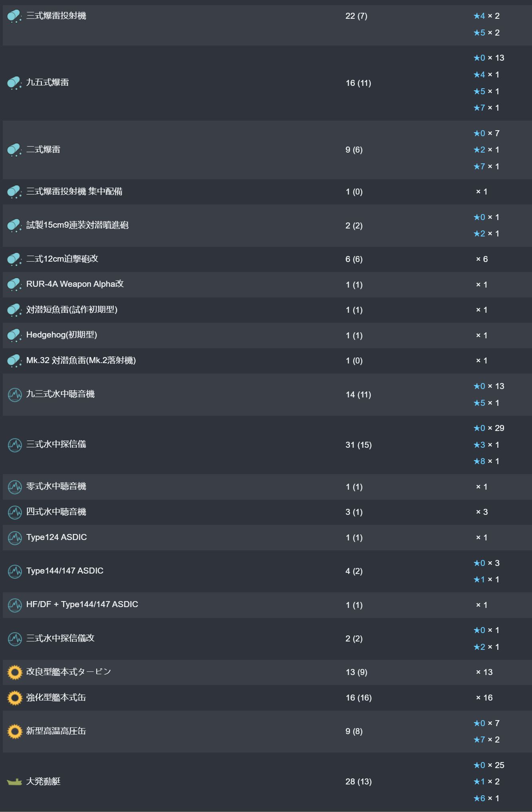
Task: Select the 三式爆雷投射機 equipment name
Action: point(56,16)
